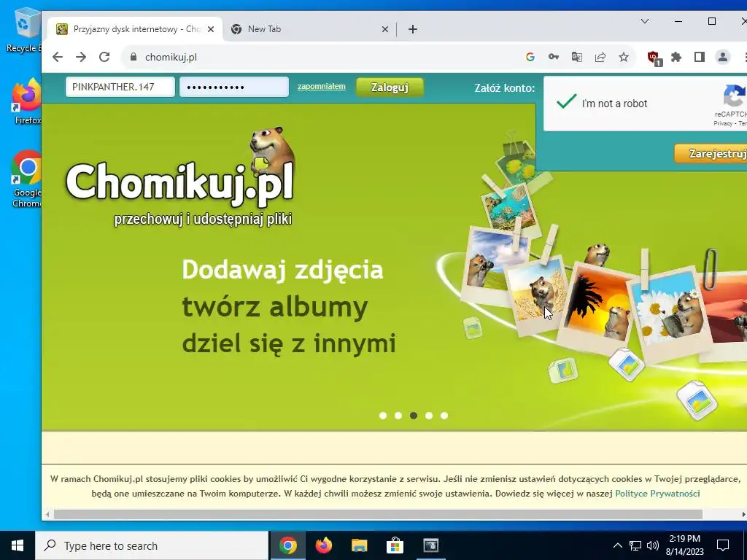
Task: Click the masked password field
Action: (x=234, y=87)
